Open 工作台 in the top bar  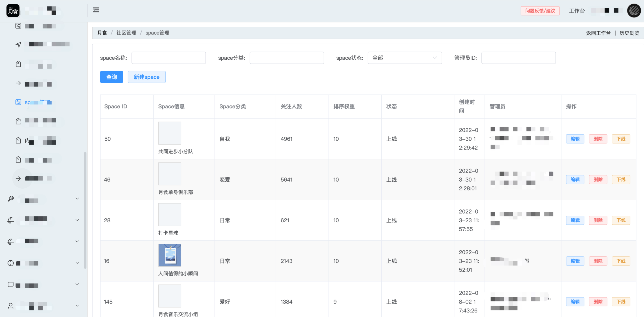[577, 11]
